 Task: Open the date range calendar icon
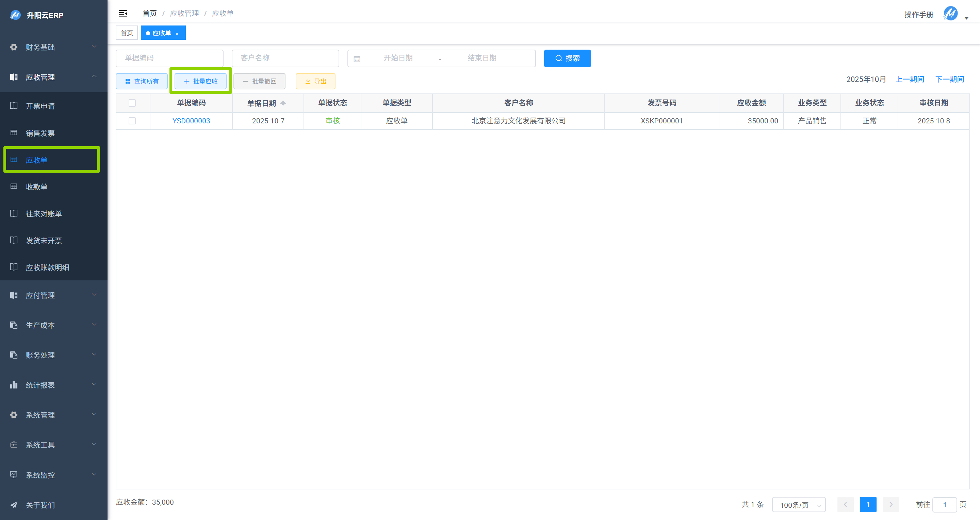pyautogui.click(x=357, y=58)
